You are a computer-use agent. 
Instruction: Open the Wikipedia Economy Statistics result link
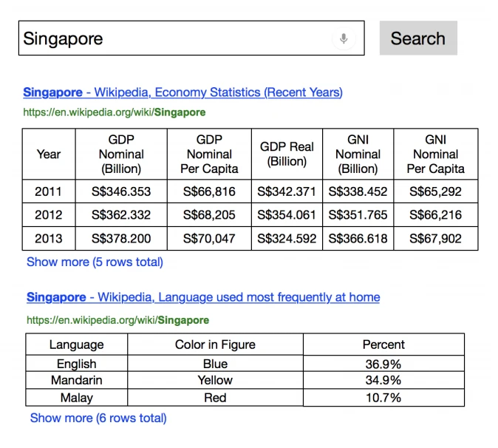pos(183,92)
